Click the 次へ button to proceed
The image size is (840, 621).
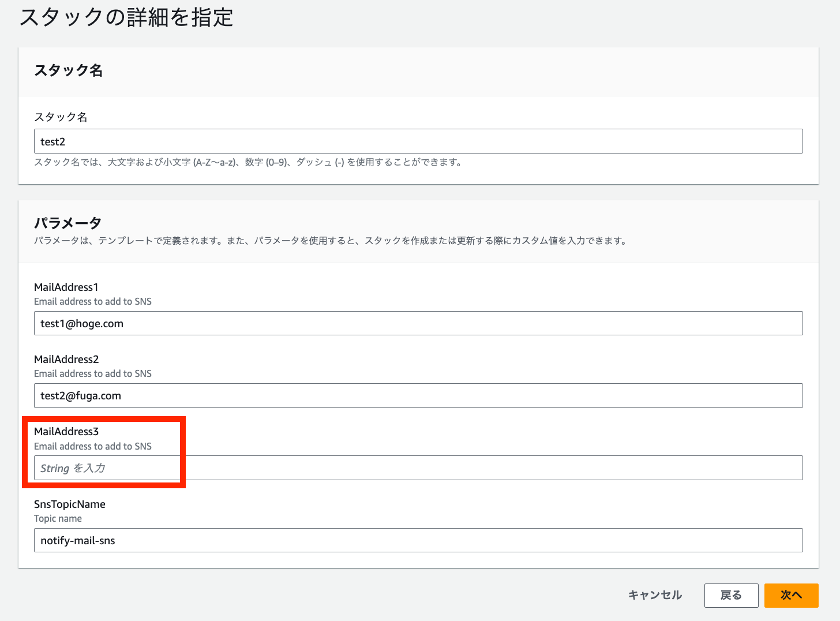791,595
